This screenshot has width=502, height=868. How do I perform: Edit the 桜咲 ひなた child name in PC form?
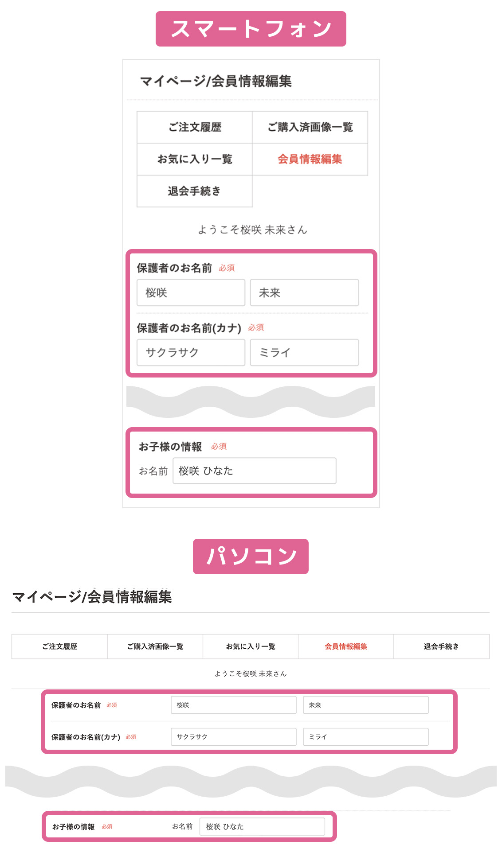(262, 827)
